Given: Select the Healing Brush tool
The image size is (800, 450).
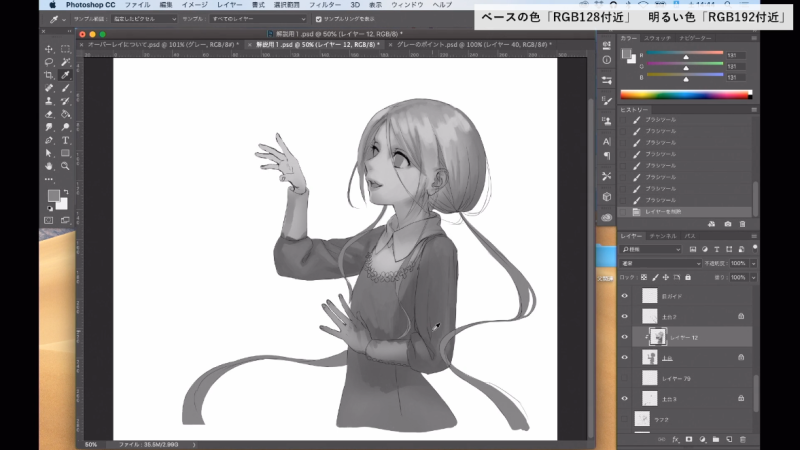Looking at the screenshot, I should [49, 88].
